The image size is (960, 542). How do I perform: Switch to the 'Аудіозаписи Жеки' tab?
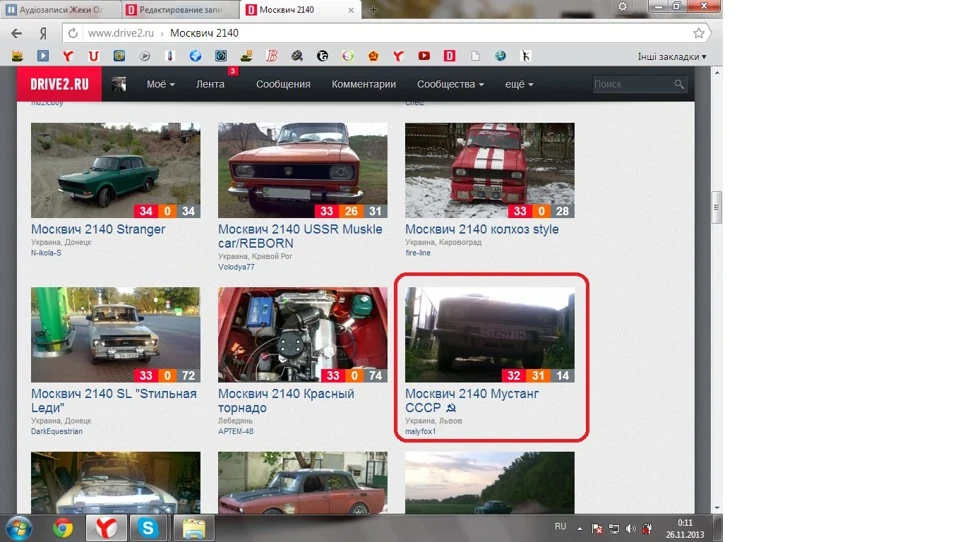(60, 10)
